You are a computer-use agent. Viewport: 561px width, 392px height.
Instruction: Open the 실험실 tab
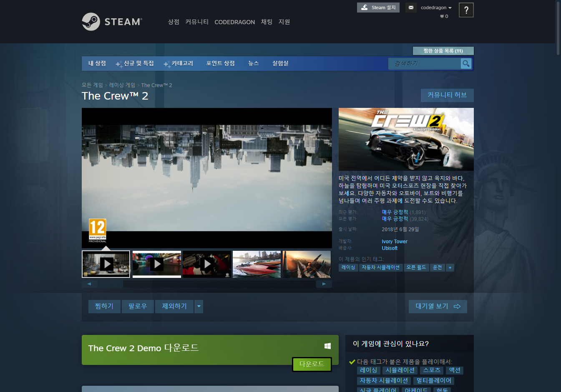(280, 63)
